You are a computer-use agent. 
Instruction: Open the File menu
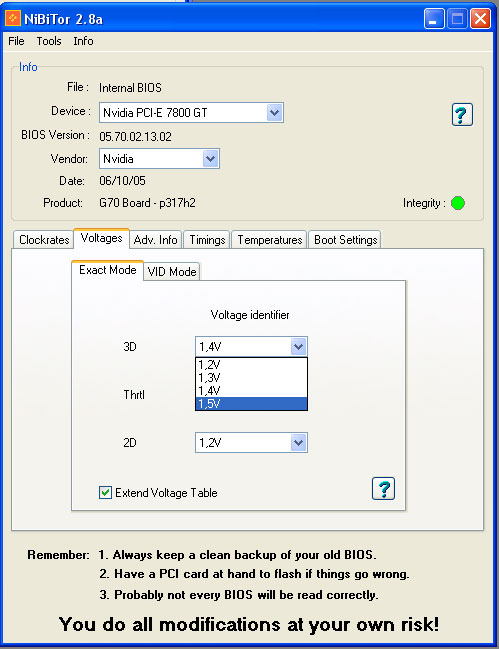[x=16, y=41]
